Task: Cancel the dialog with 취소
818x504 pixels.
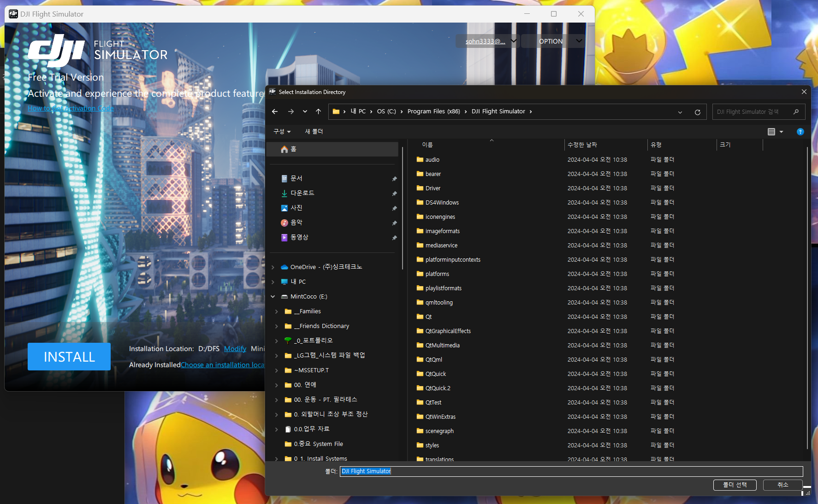Action: (782, 485)
